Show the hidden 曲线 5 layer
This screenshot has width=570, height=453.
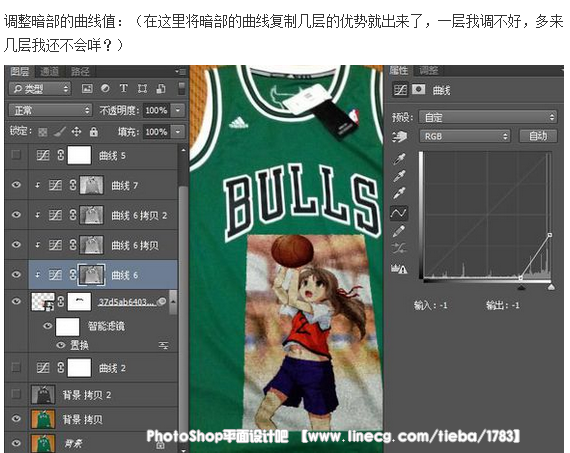click(16, 155)
